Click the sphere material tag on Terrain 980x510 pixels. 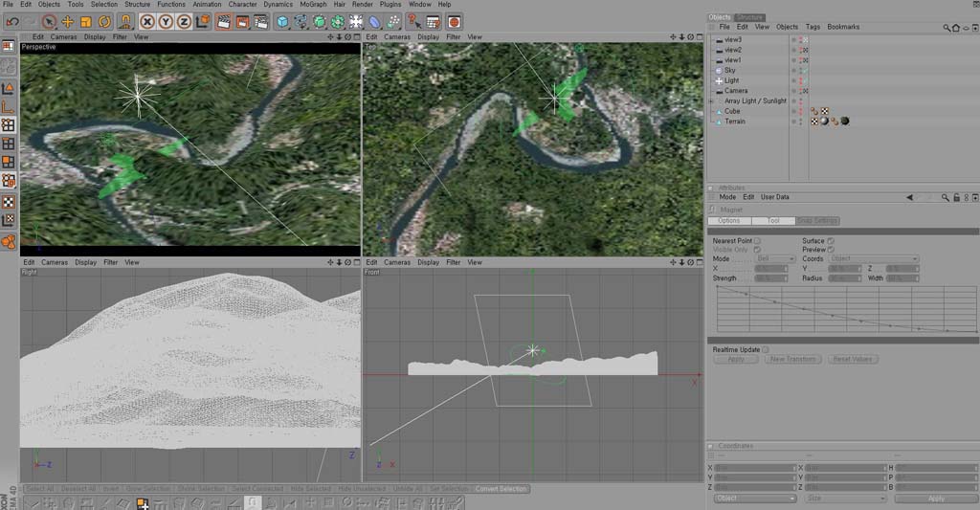(x=824, y=122)
